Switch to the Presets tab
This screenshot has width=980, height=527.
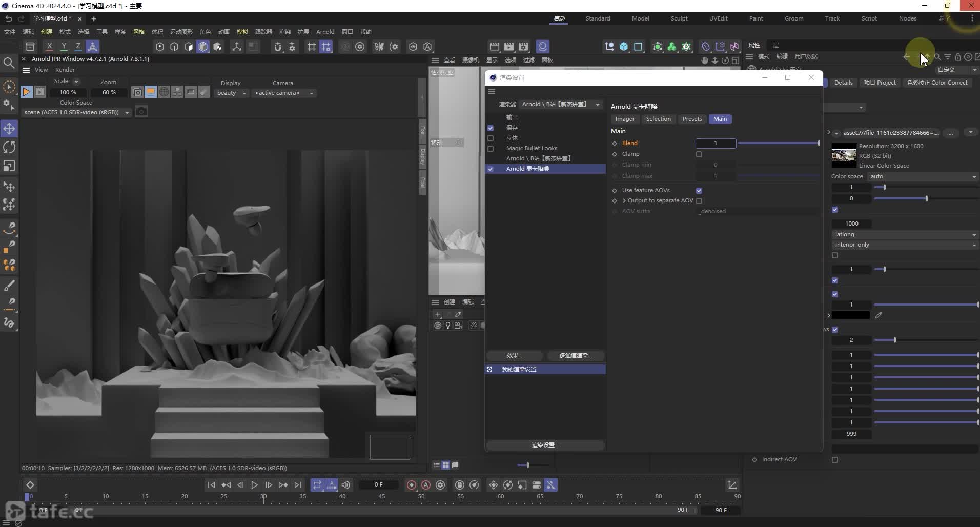point(692,119)
